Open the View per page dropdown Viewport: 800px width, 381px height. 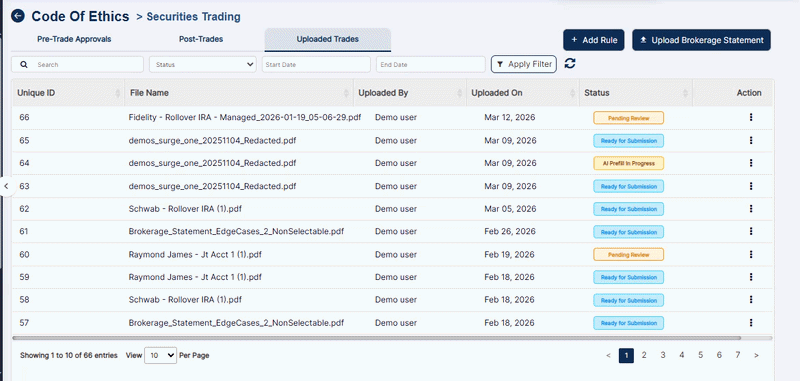tap(160, 355)
